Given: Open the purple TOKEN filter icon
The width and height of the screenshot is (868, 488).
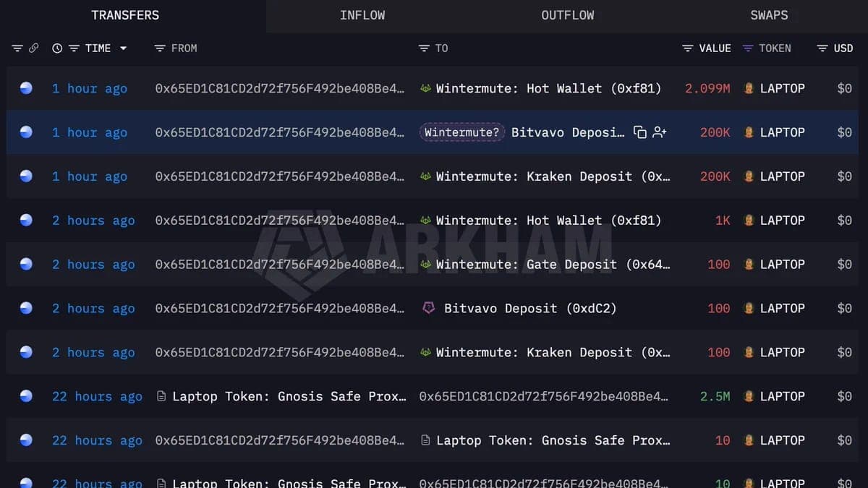Looking at the screenshot, I should 748,48.
